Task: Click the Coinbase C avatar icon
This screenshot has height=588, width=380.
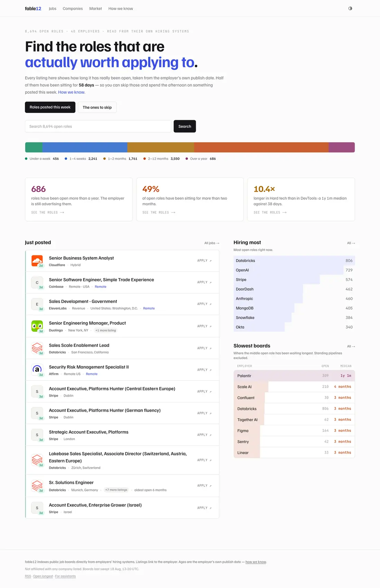Action: [37, 283]
